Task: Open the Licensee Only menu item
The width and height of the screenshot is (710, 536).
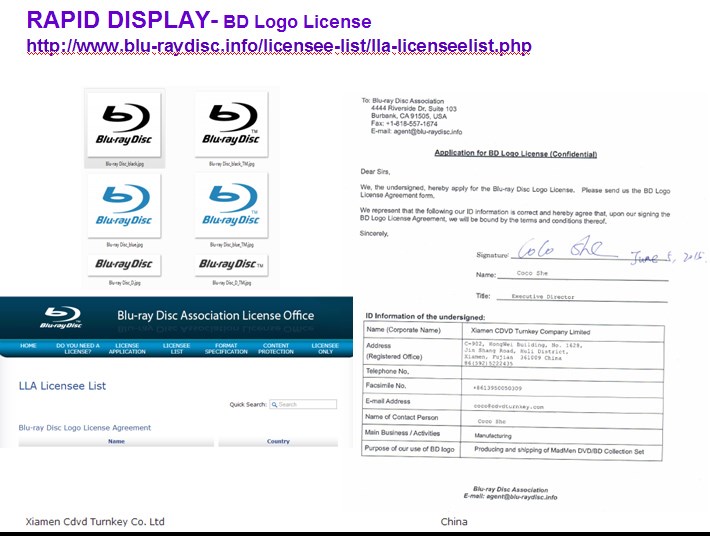Action: click(325, 348)
